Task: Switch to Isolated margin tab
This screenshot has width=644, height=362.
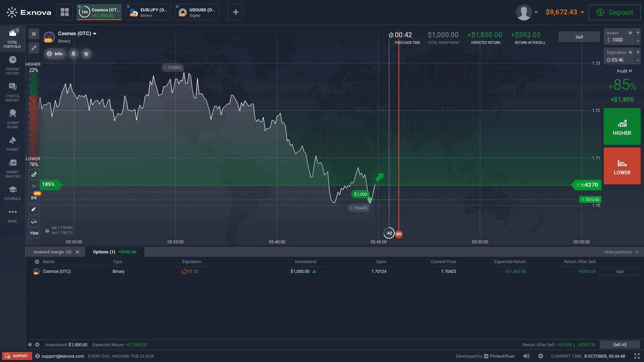Action: 52,252
